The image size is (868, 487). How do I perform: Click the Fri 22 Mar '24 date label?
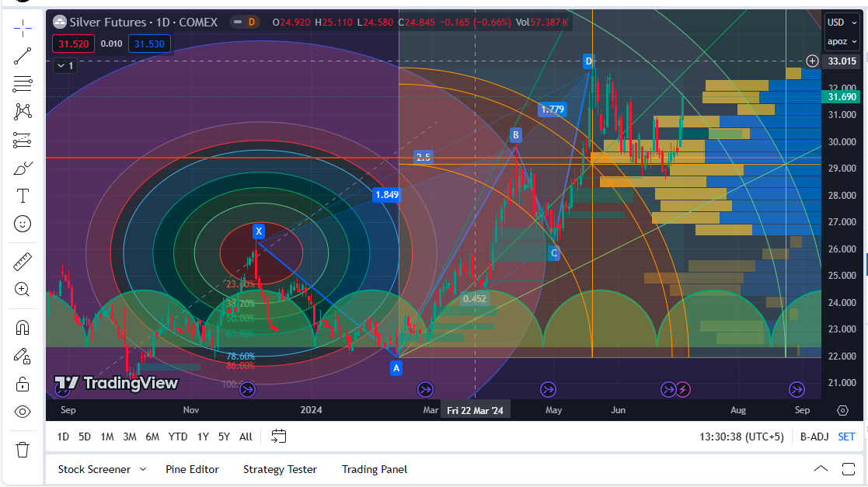click(x=475, y=410)
